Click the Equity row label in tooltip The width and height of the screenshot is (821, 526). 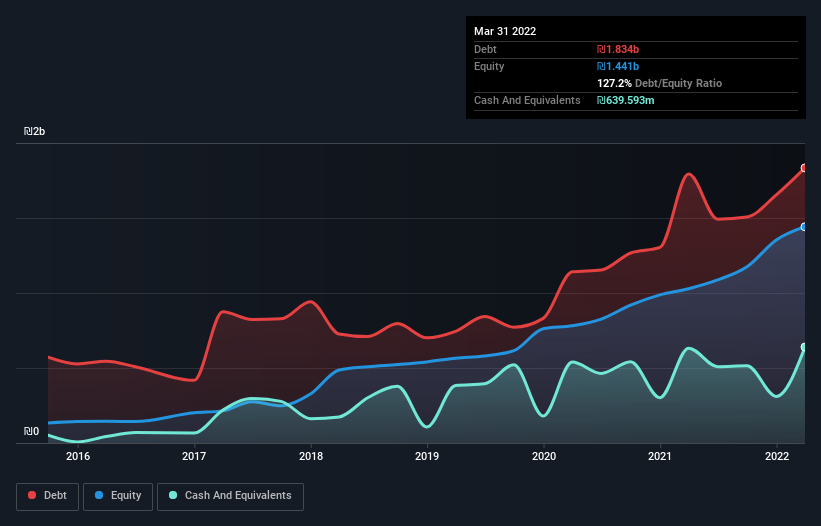[489, 66]
